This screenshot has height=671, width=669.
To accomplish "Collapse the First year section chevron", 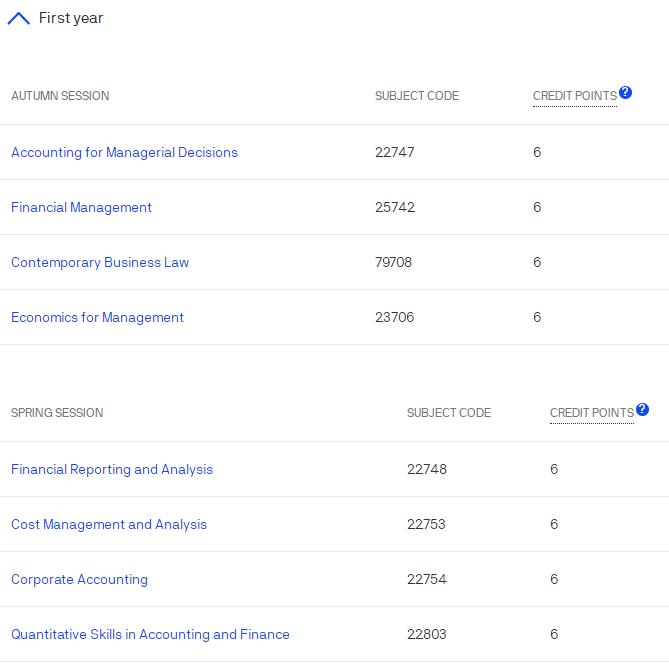I will click(x=19, y=18).
